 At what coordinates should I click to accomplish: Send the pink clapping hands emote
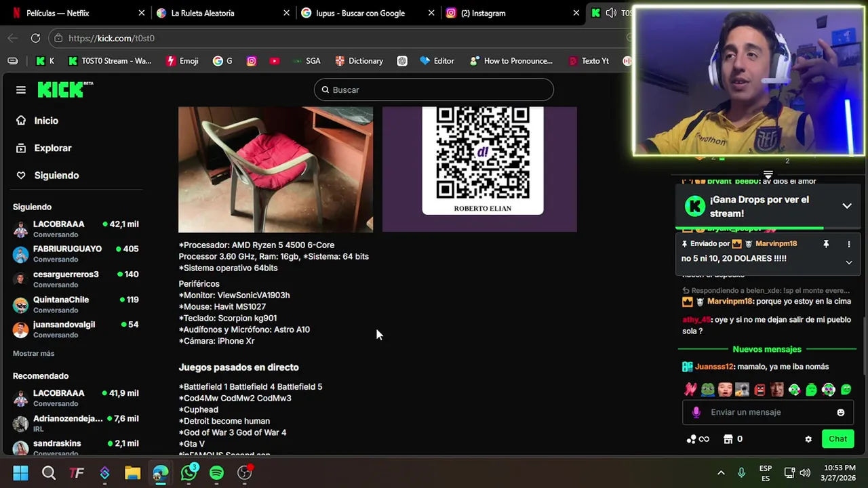tap(690, 390)
